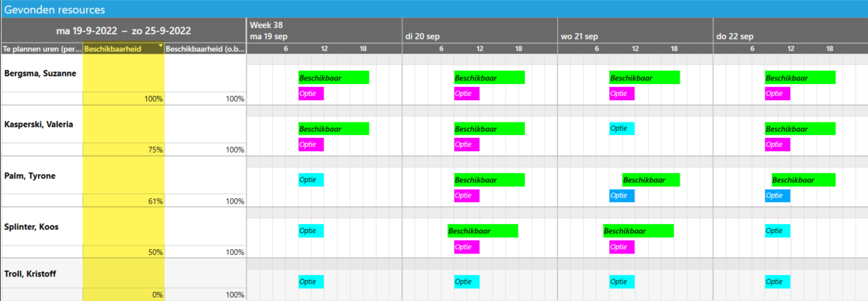Click Kasperski's cyan Optie block on wo 21 sep
Viewport: 868px width, 301px height.
pyautogui.click(x=622, y=129)
